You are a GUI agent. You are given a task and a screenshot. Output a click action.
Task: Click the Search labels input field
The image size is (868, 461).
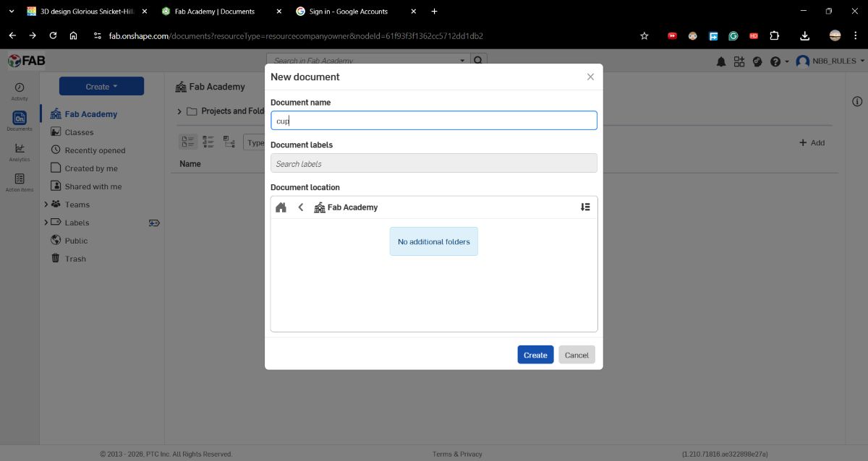(x=433, y=163)
